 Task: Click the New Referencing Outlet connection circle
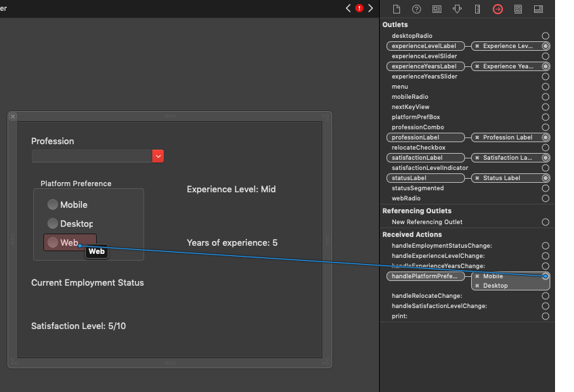point(546,222)
